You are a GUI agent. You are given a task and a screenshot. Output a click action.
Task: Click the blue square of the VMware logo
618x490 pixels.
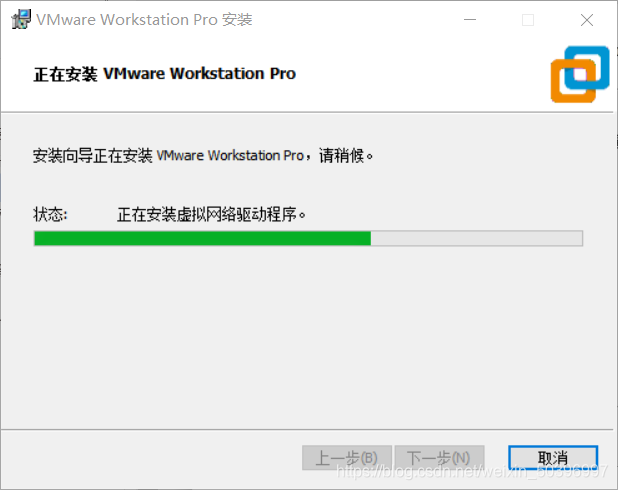point(587,67)
